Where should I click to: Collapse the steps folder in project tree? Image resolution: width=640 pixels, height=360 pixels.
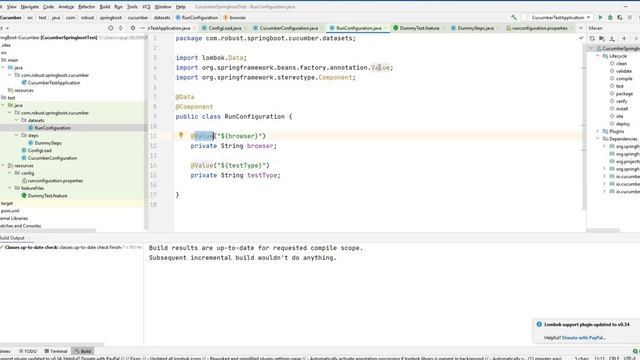[17, 135]
